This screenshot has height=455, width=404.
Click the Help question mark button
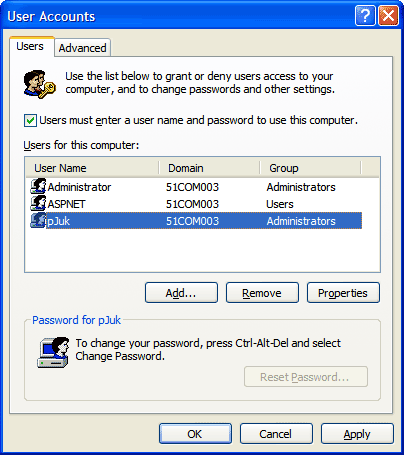(365, 15)
